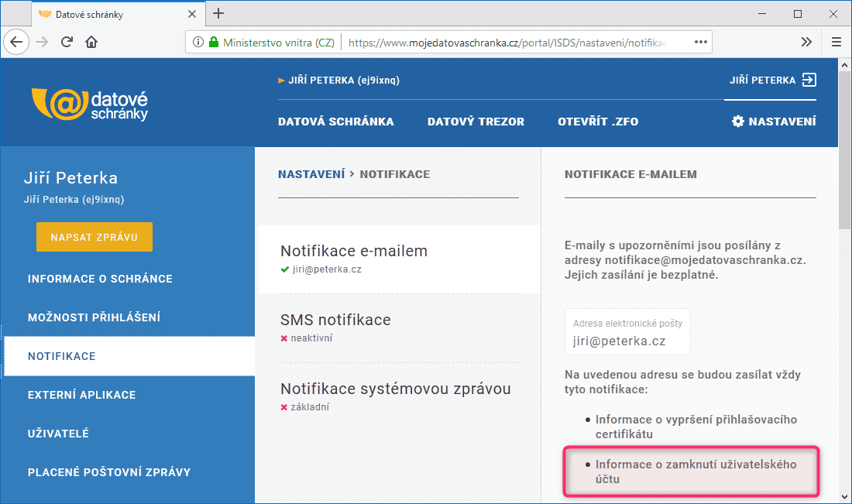Click the red cross next to základní
This screenshot has height=504, width=852.
coord(283,407)
